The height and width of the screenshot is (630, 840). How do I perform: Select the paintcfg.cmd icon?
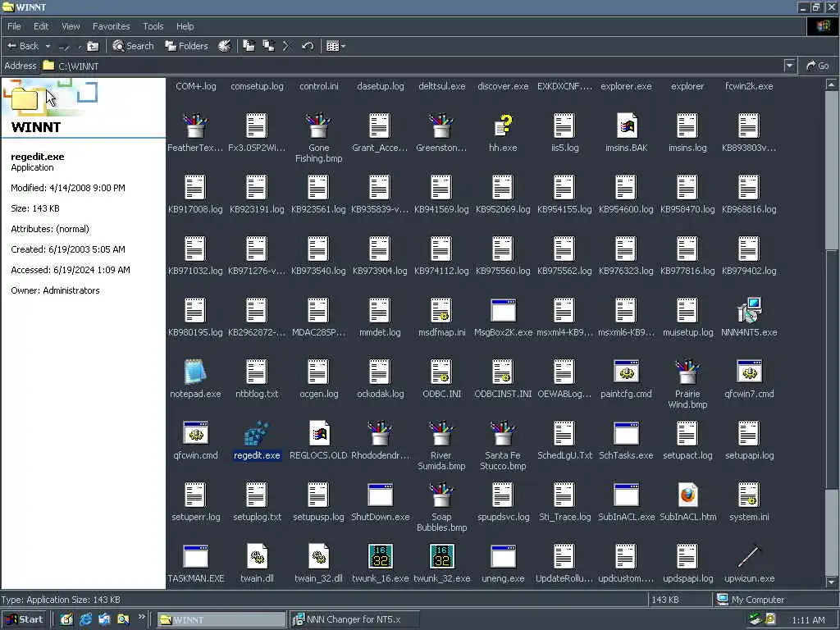click(626, 371)
